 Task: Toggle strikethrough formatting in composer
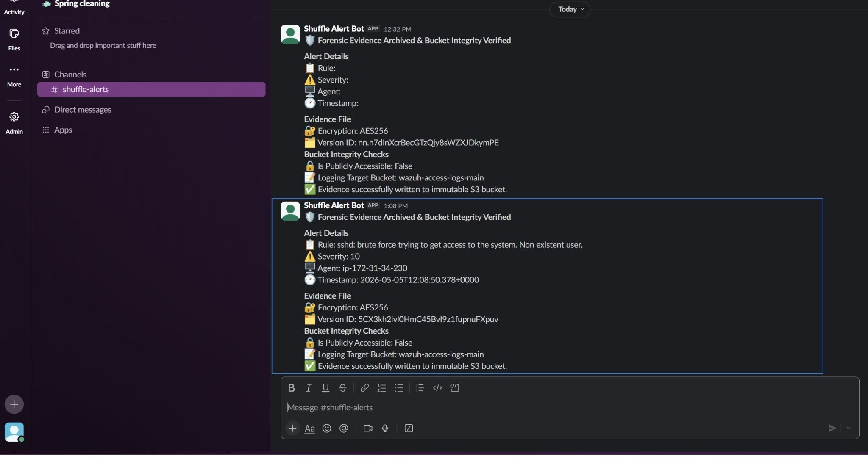point(343,388)
